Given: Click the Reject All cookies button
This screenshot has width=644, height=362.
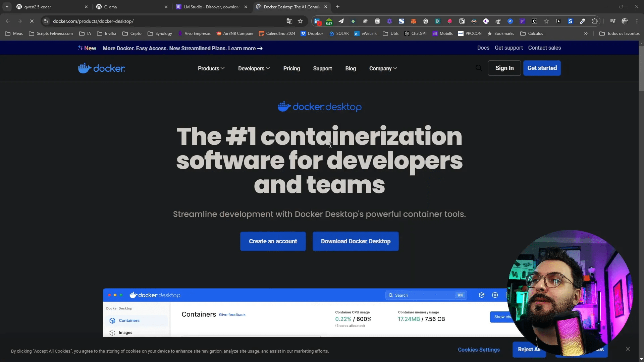Looking at the screenshot, I should pos(529,350).
